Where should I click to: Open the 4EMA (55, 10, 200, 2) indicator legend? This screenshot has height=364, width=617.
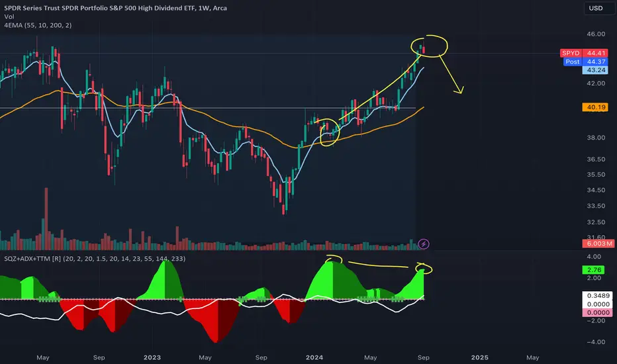38,25
